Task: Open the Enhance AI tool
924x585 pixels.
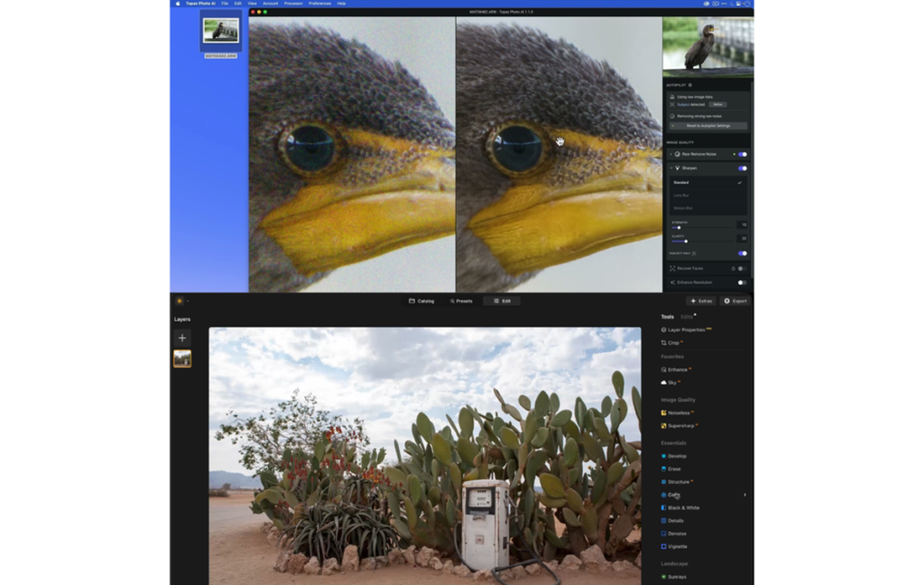Action: 676,370
